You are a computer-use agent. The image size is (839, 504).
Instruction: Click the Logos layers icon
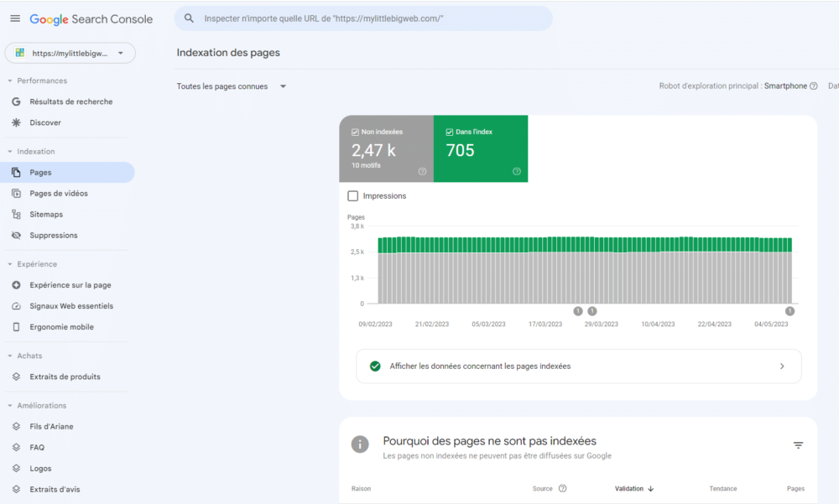pyautogui.click(x=16, y=468)
